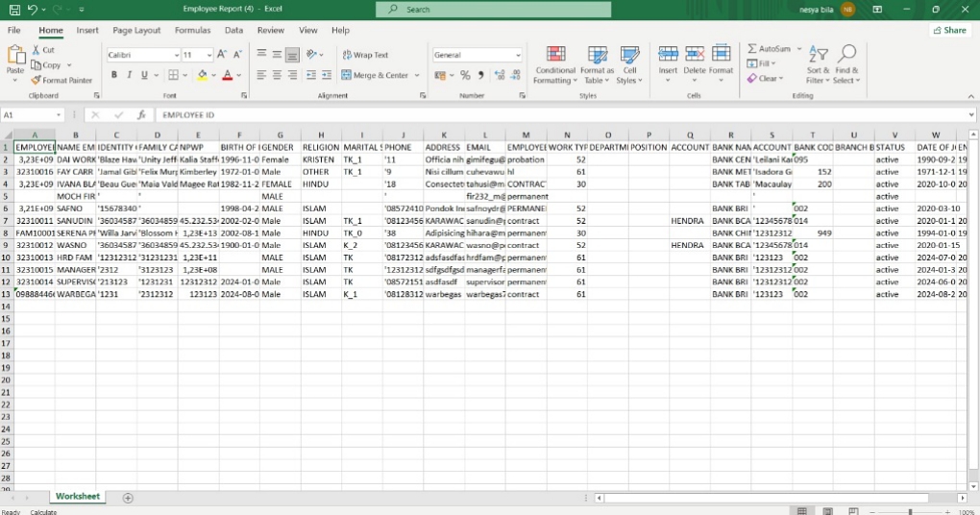Click the Percent Style icon
The image size is (980, 515).
(x=465, y=75)
